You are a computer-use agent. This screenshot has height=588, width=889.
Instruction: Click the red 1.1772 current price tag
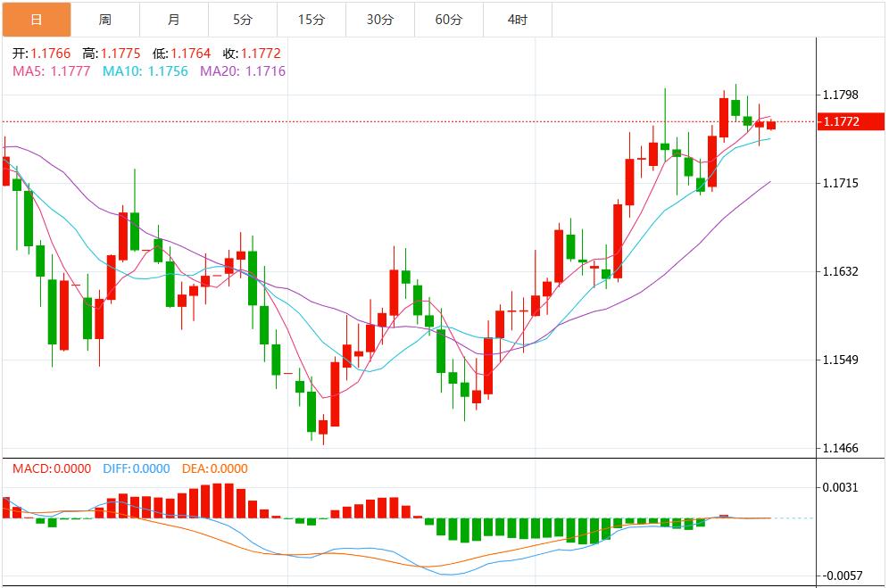pyautogui.click(x=841, y=121)
